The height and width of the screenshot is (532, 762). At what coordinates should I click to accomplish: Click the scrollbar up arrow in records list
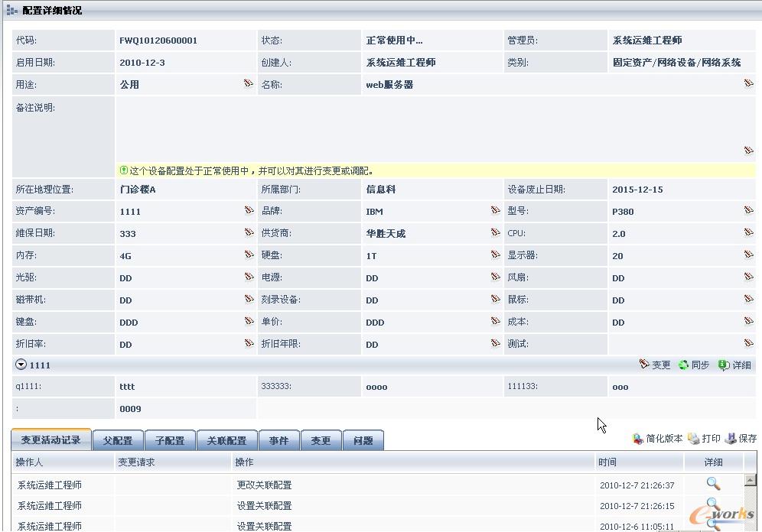[751, 481]
